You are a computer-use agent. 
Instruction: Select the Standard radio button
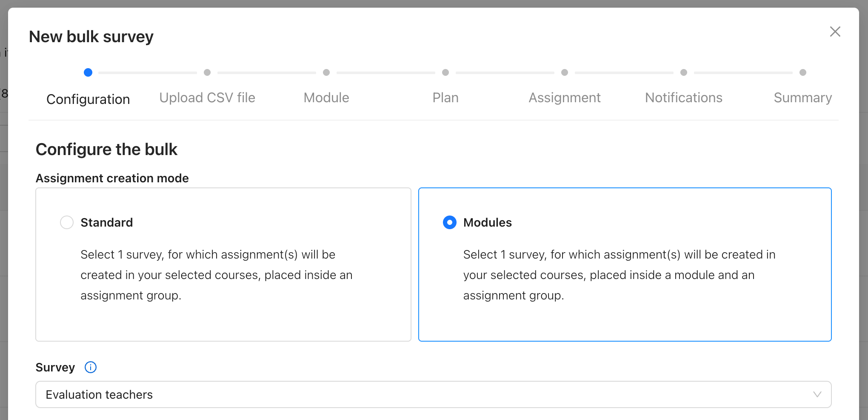tap(67, 222)
